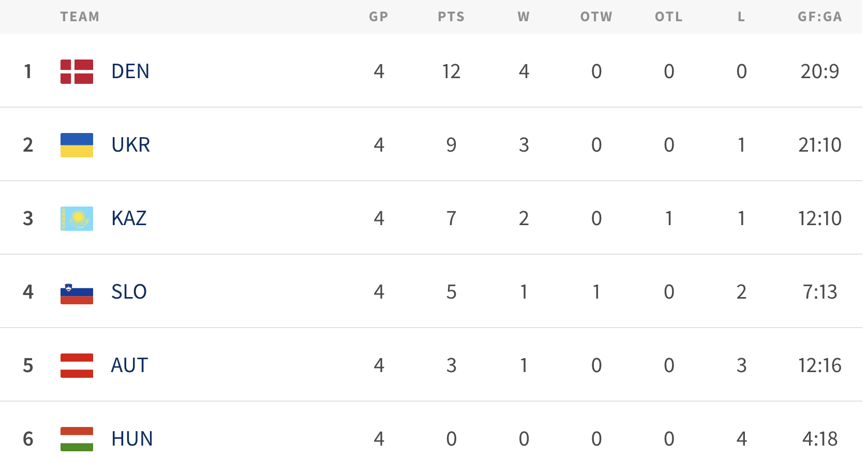868x472 pixels.
Task: Open the UKR team link
Action: 131,145
